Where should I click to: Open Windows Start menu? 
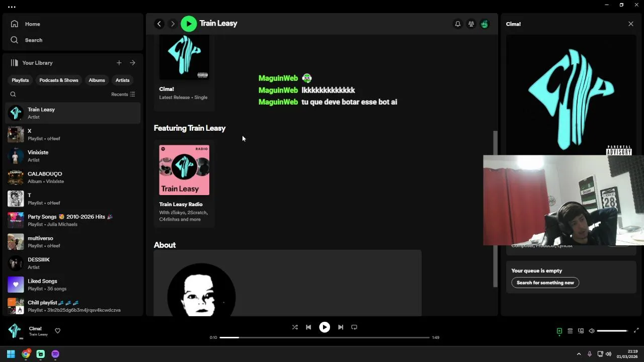(11, 354)
